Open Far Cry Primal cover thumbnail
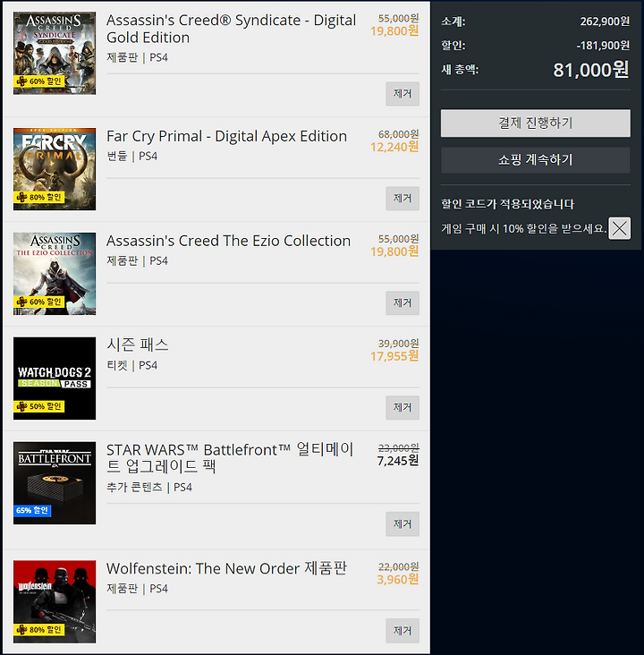644x655 pixels. point(55,169)
